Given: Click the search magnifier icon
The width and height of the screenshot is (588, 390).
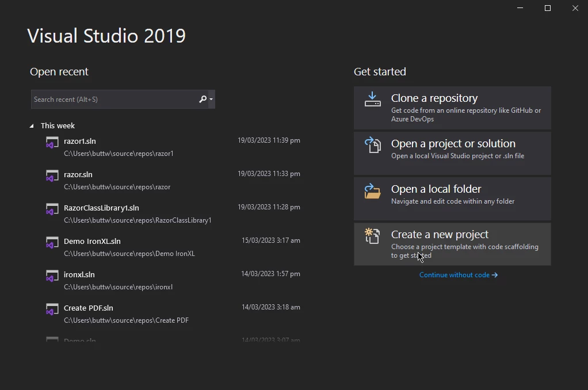Looking at the screenshot, I should click(x=203, y=100).
